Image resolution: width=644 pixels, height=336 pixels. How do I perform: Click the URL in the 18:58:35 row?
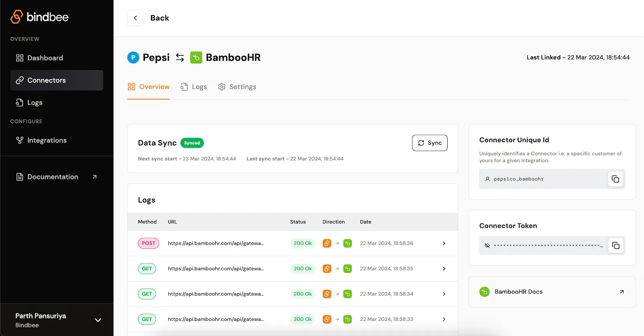point(216,268)
